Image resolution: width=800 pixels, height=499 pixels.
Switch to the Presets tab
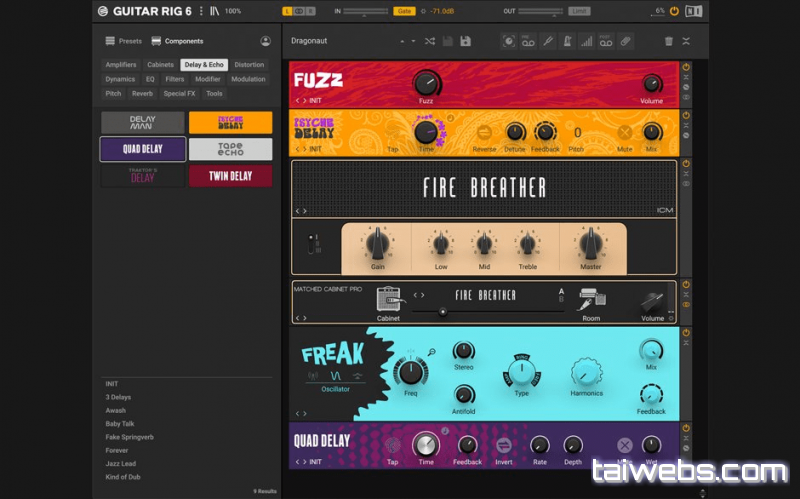pos(123,41)
